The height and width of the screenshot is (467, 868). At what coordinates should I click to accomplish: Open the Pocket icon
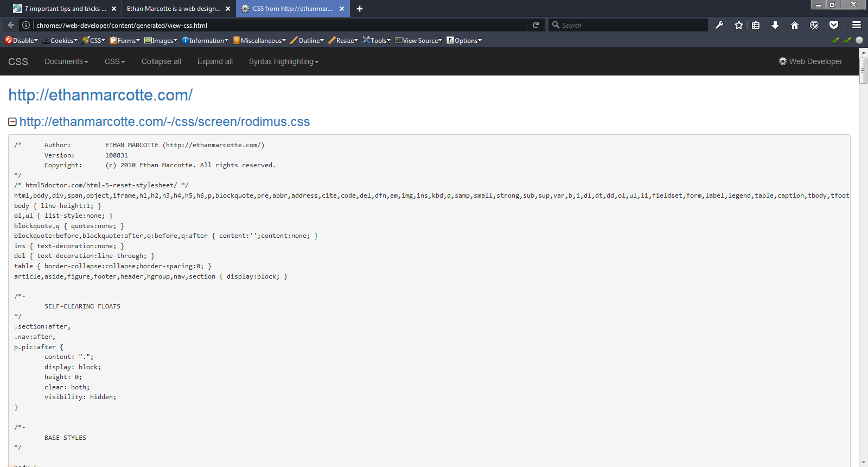pyautogui.click(x=834, y=25)
